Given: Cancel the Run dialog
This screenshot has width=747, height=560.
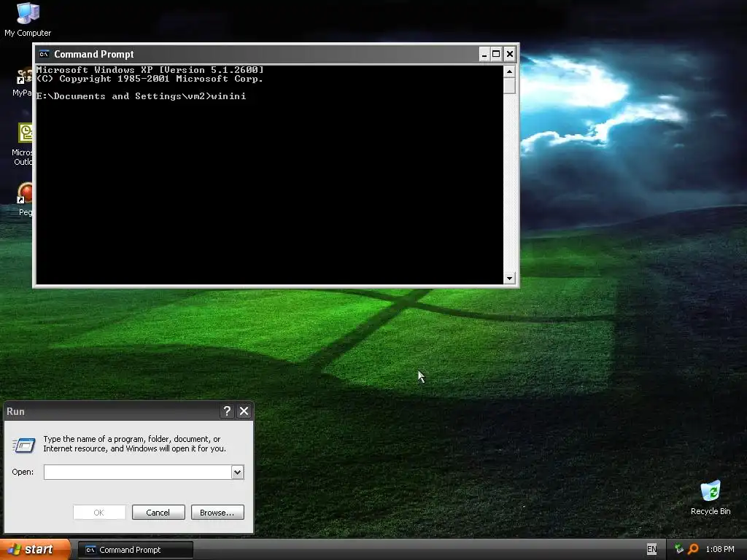Looking at the screenshot, I should pyautogui.click(x=158, y=513).
